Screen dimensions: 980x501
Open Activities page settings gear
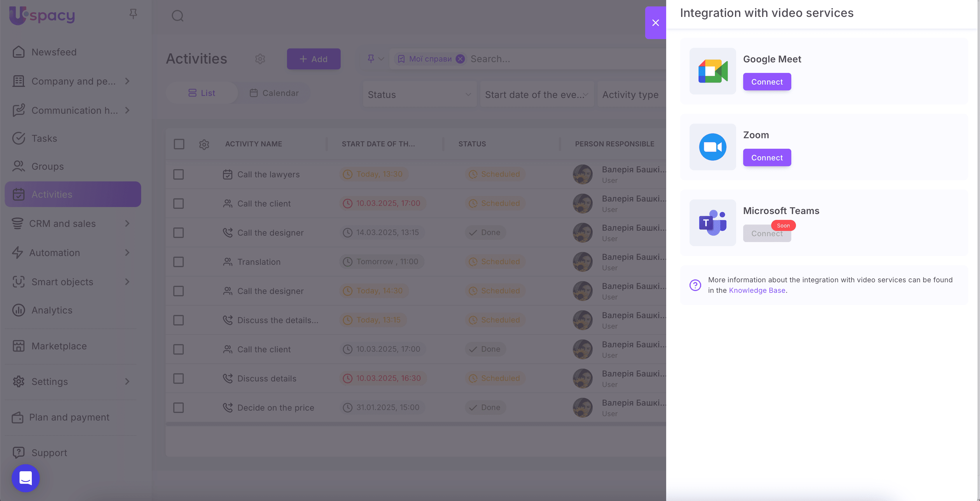[260, 59]
